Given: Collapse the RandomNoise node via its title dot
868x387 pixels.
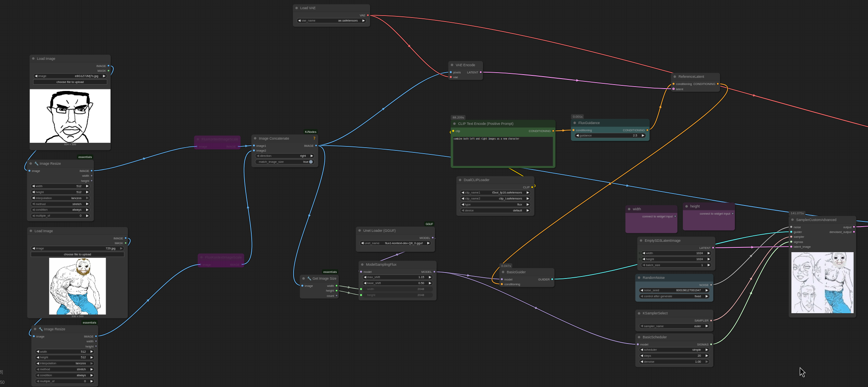Looking at the screenshot, I should coord(639,278).
